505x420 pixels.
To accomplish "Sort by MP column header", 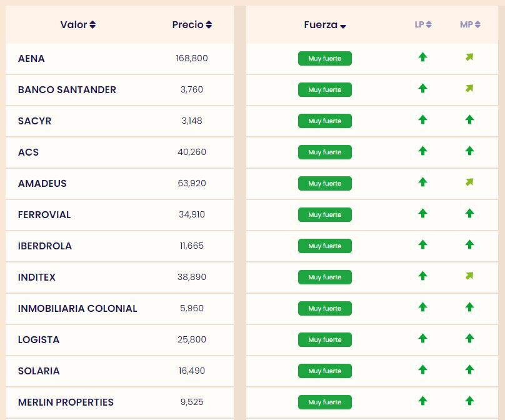I will pos(470,25).
